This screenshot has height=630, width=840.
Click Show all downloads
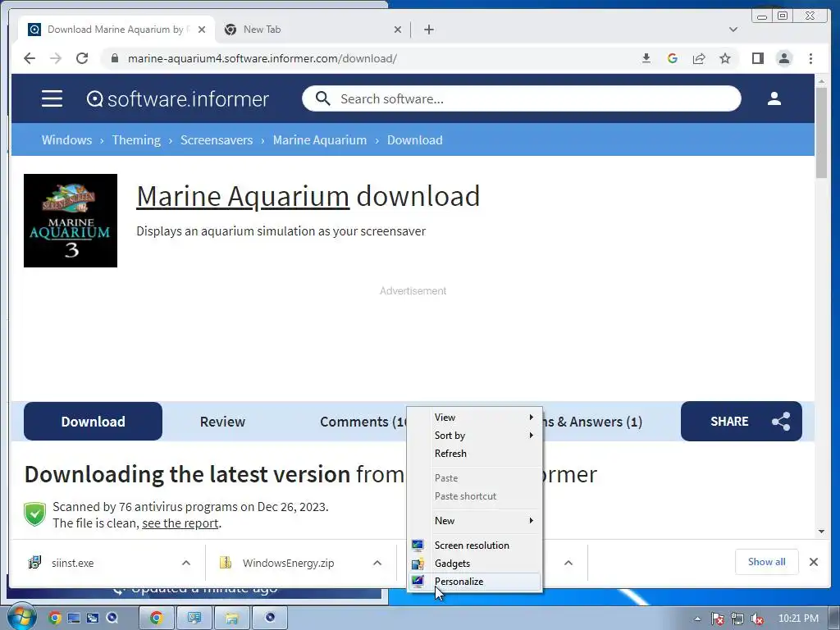(x=767, y=562)
